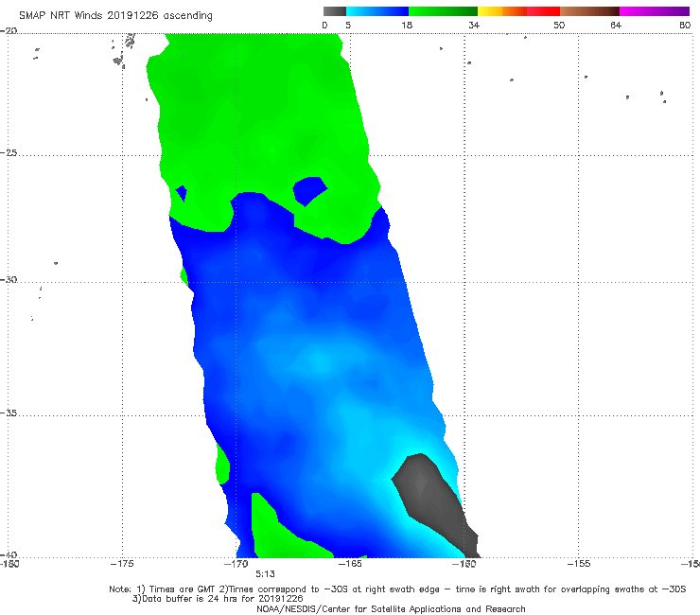
Task: Click the latitude label '-30'
Action: 9,279
